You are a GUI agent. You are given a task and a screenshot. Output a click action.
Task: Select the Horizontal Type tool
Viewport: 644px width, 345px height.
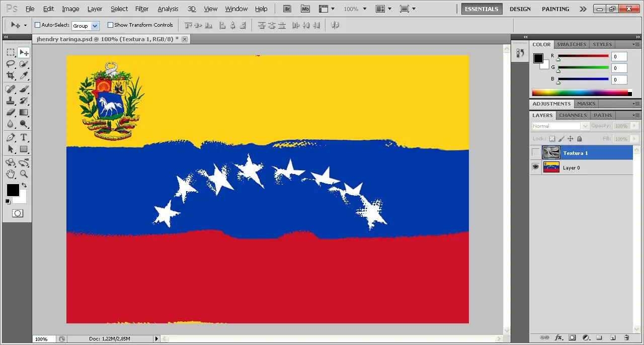pyautogui.click(x=24, y=137)
